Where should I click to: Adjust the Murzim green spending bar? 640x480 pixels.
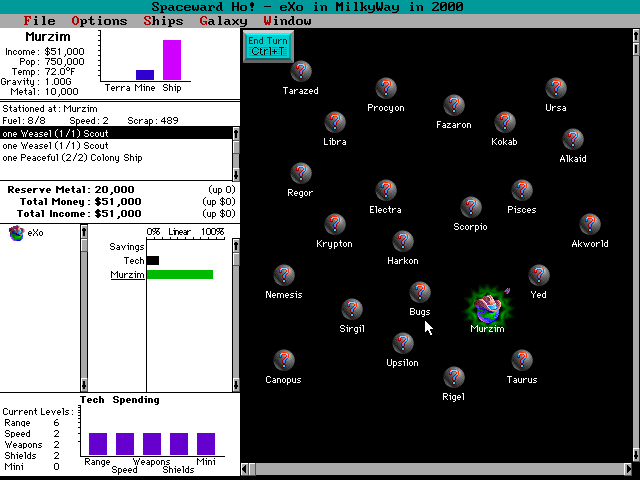180,275
